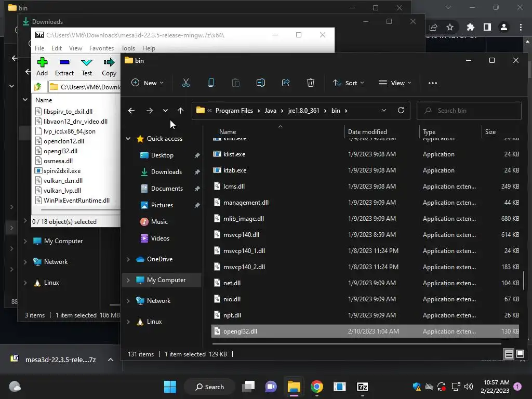Select spirv2dxil.exe in 7-Zip list
Screen dimensions: 532x399
[x=62, y=170]
